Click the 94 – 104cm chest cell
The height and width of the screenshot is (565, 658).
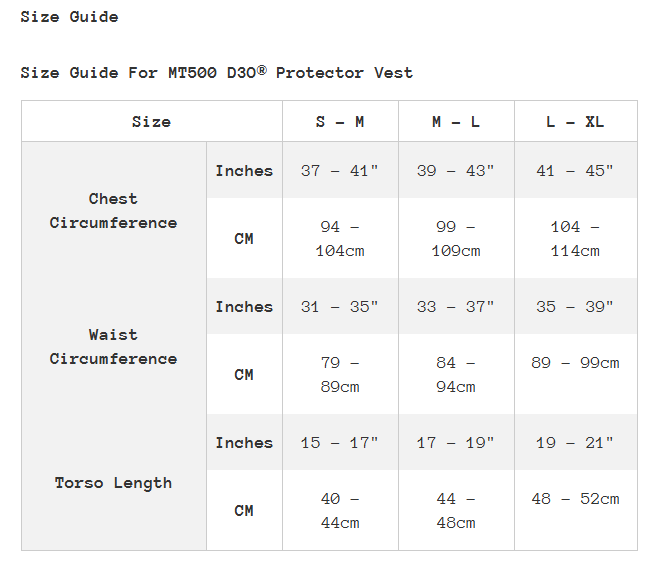[x=340, y=239]
